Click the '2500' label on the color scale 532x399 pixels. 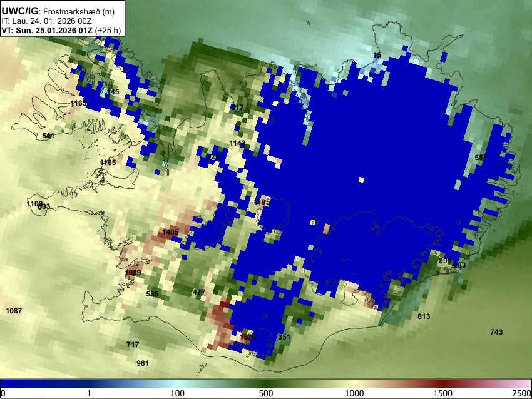523,393
